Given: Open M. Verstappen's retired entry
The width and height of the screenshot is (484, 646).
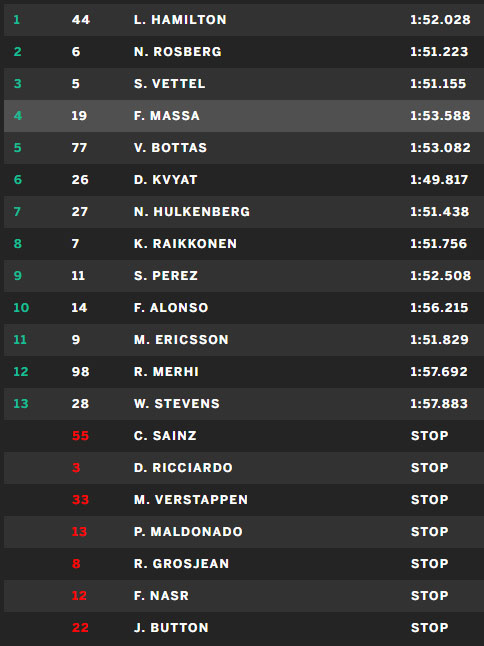Looking at the screenshot, I should [244, 500].
